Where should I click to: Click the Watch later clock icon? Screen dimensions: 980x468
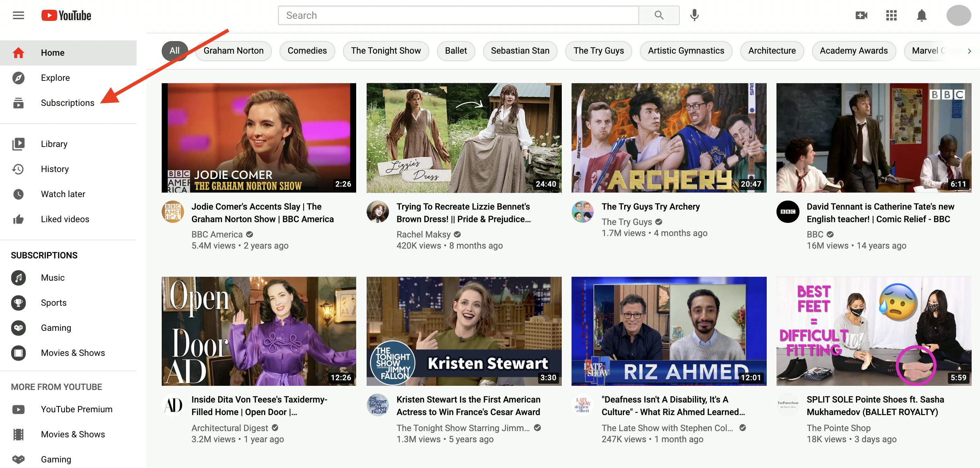click(18, 194)
